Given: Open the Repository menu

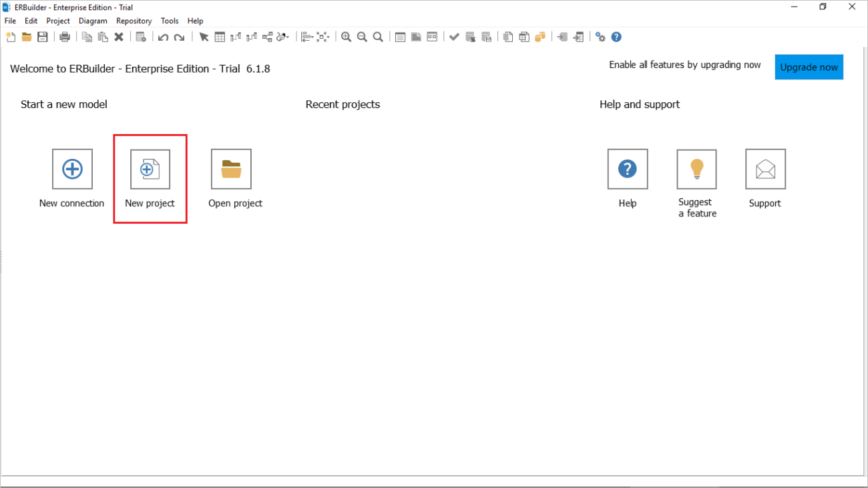Looking at the screenshot, I should click(x=134, y=21).
